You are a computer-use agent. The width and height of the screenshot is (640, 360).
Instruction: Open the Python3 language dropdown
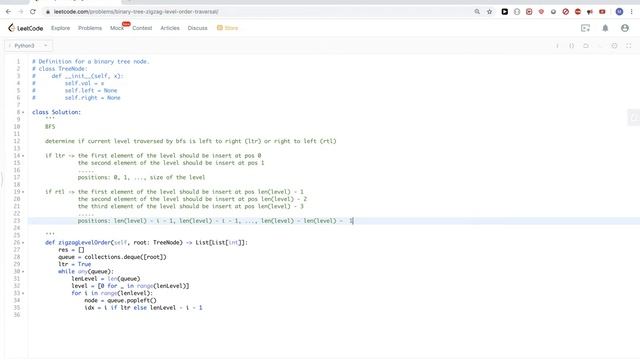29,46
